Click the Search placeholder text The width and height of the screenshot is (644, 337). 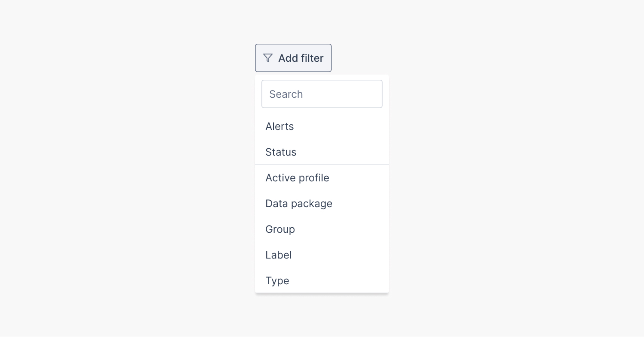coord(286,94)
